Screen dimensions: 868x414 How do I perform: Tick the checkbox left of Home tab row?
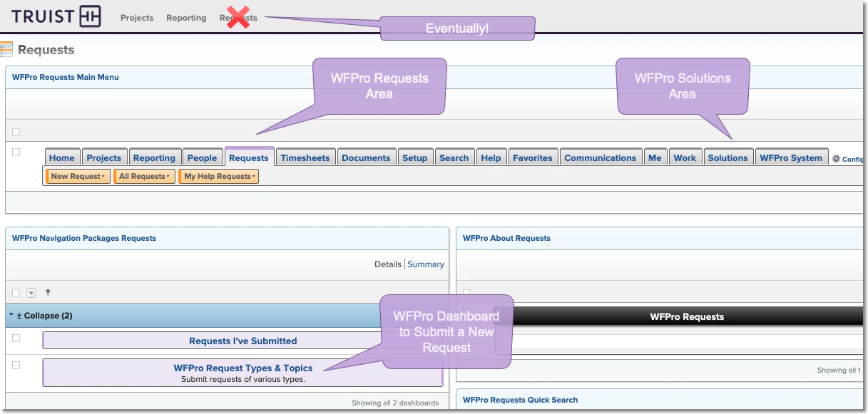click(16, 152)
